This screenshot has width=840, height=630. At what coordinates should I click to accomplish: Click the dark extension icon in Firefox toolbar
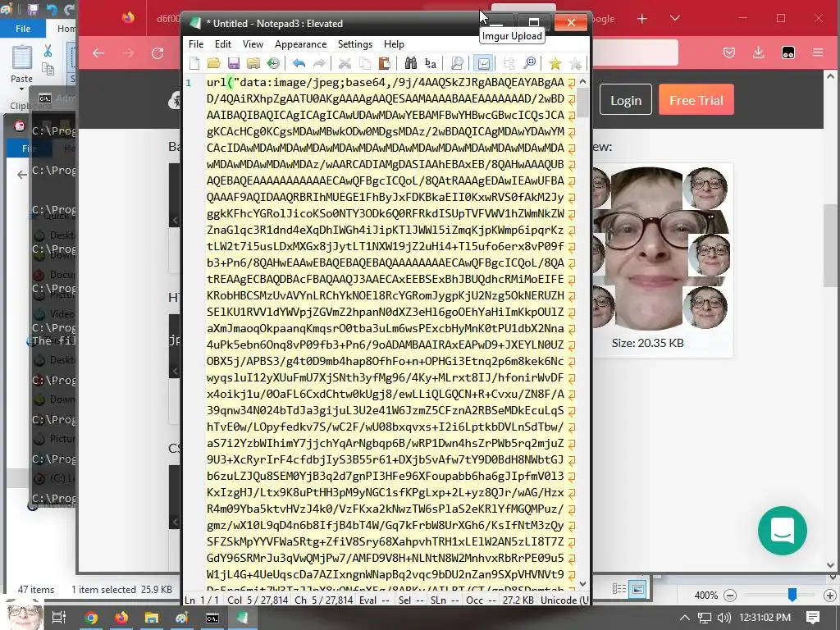[x=788, y=52]
